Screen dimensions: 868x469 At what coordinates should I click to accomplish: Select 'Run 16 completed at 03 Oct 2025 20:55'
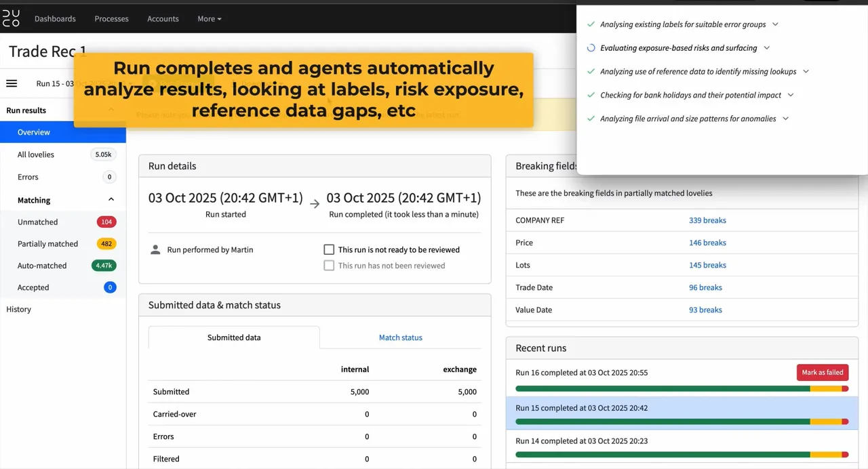(581, 372)
